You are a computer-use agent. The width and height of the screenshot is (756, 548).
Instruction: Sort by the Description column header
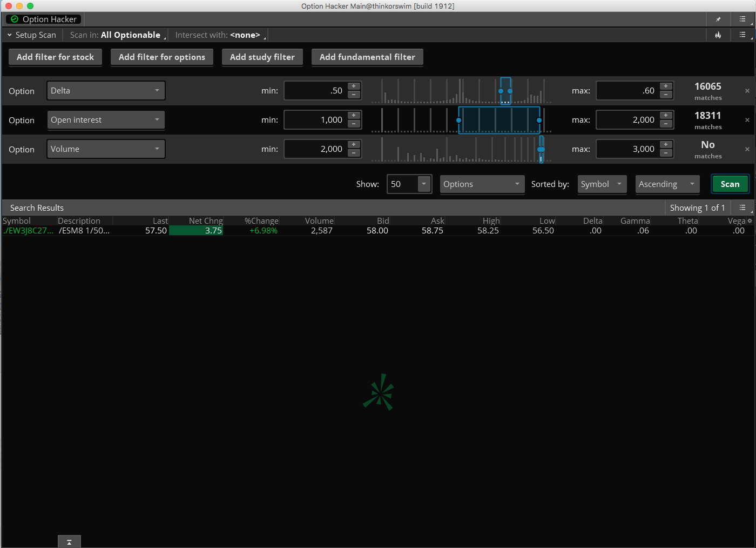coord(79,221)
